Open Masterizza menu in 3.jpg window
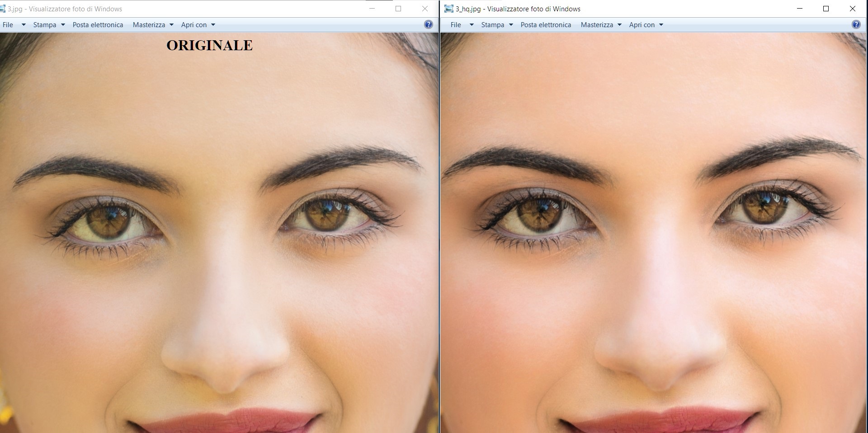The height and width of the screenshot is (433, 868). [x=149, y=25]
